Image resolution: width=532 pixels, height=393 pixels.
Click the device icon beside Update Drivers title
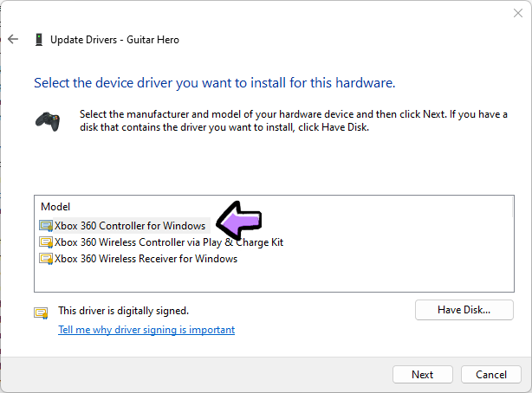click(39, 40)
